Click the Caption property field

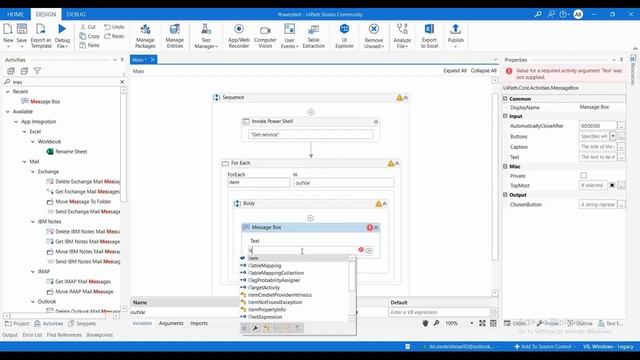598,147
